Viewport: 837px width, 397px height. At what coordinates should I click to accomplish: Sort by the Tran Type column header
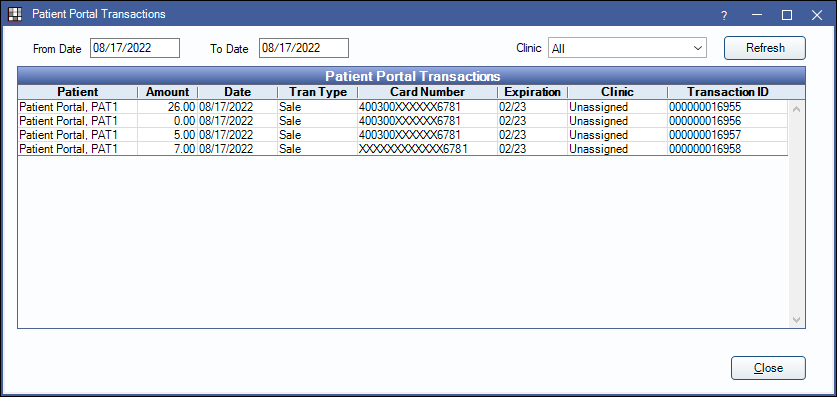[x=318, y=92]
